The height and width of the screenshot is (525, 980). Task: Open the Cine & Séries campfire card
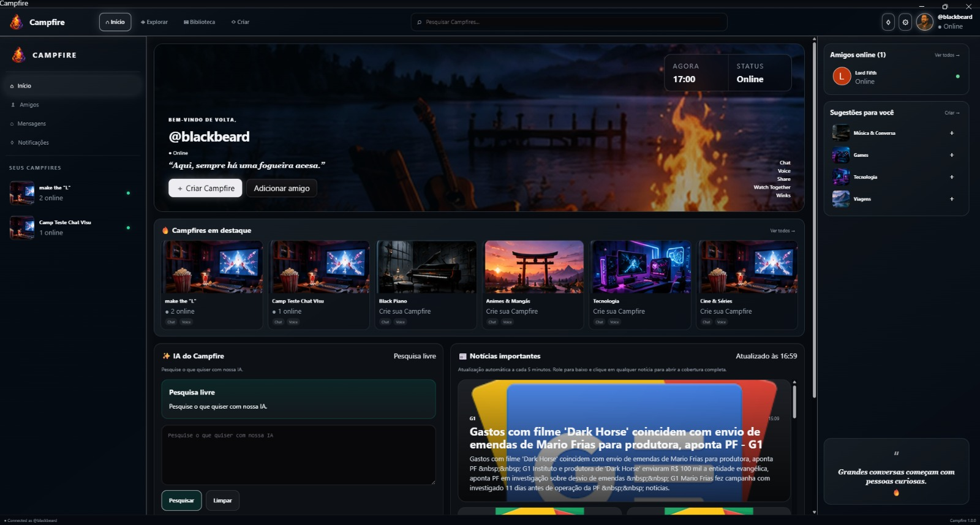pos(748,285)
